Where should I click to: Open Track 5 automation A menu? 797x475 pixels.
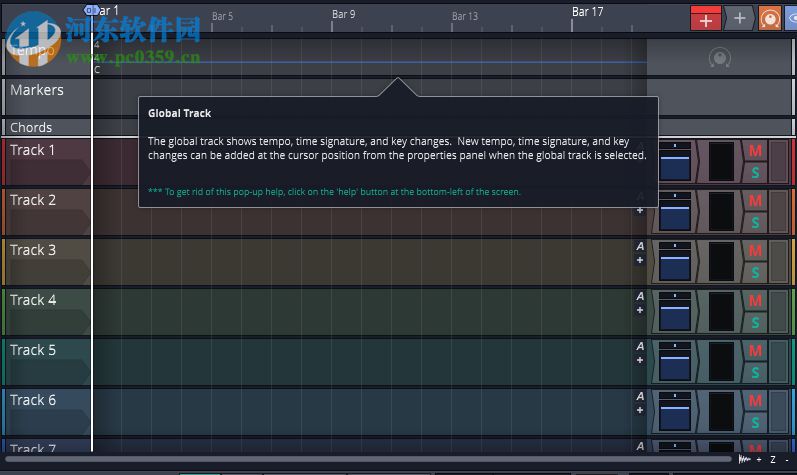640,346
